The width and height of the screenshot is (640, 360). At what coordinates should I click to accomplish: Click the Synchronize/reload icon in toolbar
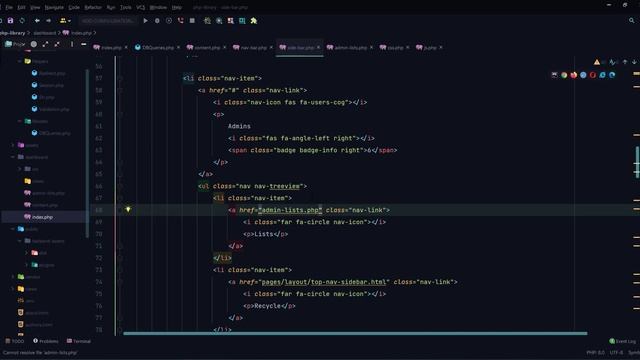(22, 21)
